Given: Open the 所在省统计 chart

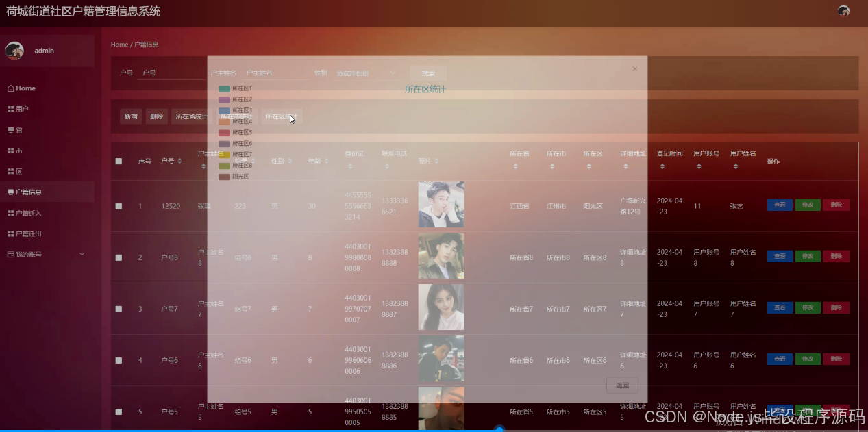Looking at the screenshot, I should point(190,116).
